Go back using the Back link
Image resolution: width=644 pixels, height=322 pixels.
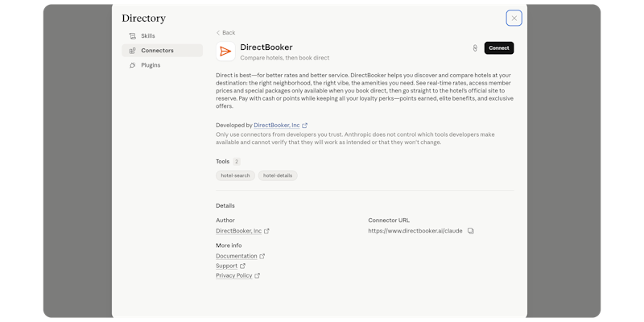(x=226, y=33)
